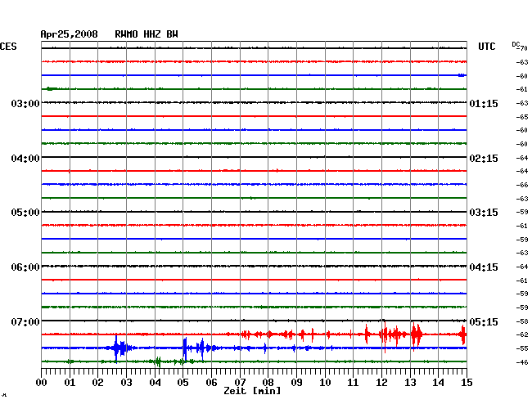Click the UTC time label "02:15"

coord(484,159)
